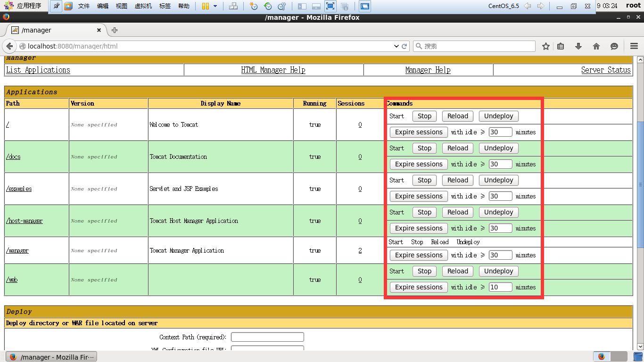This screenshot has width=644, height=362.
Task: Click the network computers icon in VMware toolbar
Action: tap(233, 6)
